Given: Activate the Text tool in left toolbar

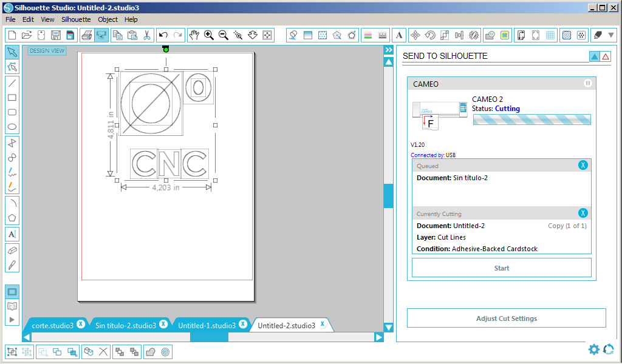Looking at the screenshot, I should tap(12, 234).
